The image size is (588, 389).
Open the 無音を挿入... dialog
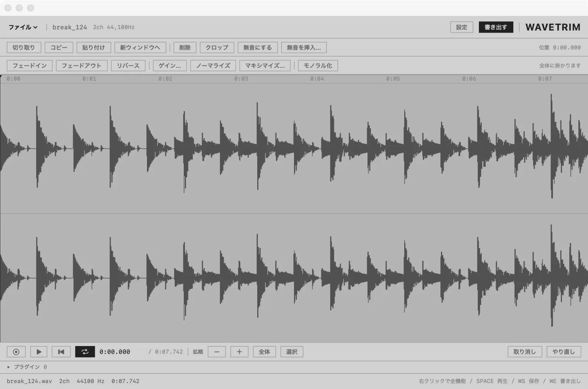pos(304,47)
